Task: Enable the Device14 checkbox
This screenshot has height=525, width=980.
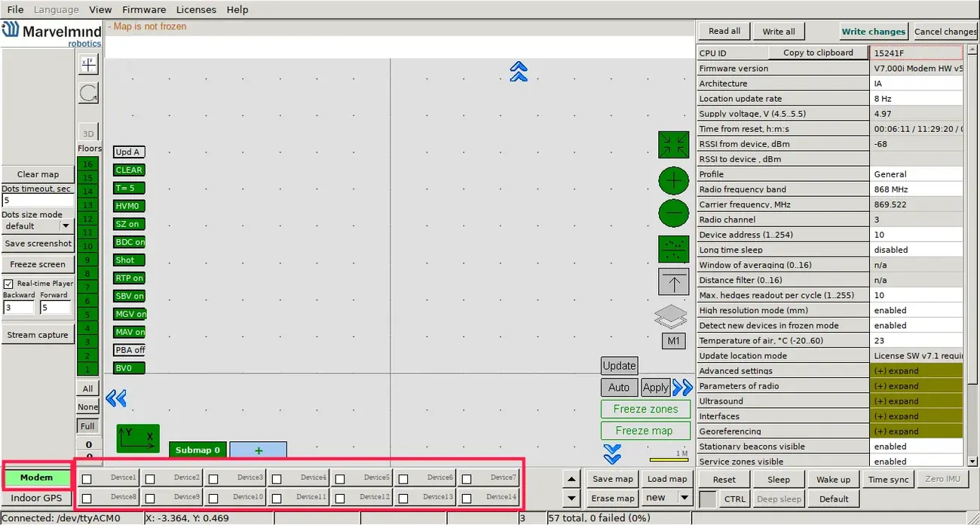Action: pos(467,498)
